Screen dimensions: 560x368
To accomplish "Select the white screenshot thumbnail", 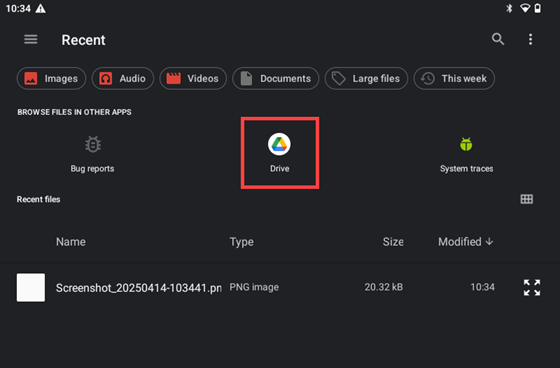I will (x=31, y=288).
